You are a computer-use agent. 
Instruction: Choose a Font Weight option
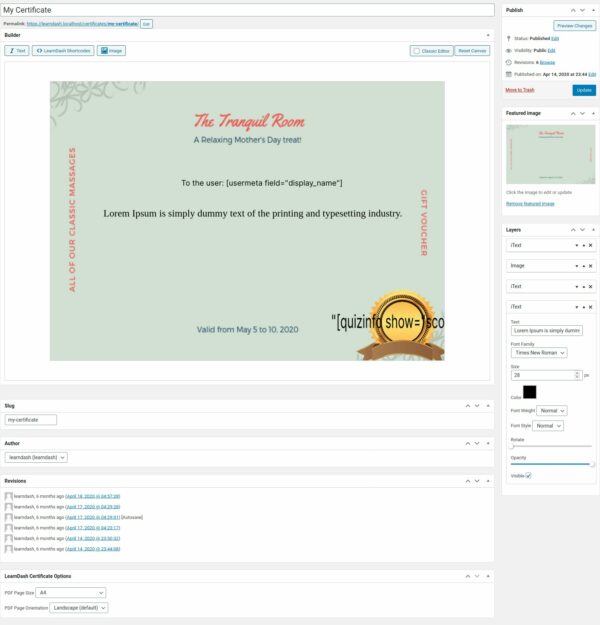coord(552,410)
